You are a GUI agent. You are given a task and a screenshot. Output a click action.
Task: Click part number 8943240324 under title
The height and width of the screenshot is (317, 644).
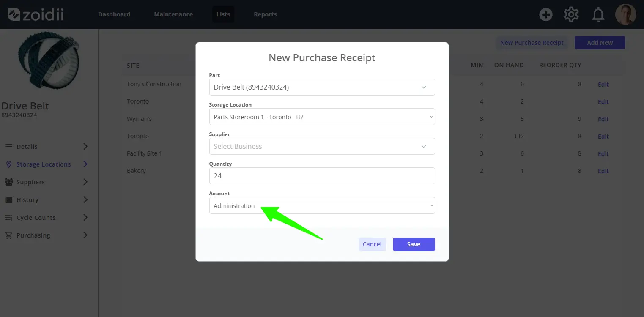[x=19, y=115]
